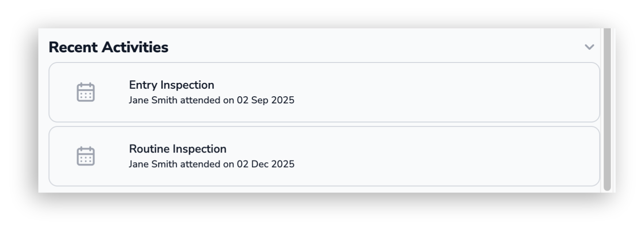This screenshot has width=644, height=231.
Task: Open the Entry Inspection activity card
Action: [324, 92]
